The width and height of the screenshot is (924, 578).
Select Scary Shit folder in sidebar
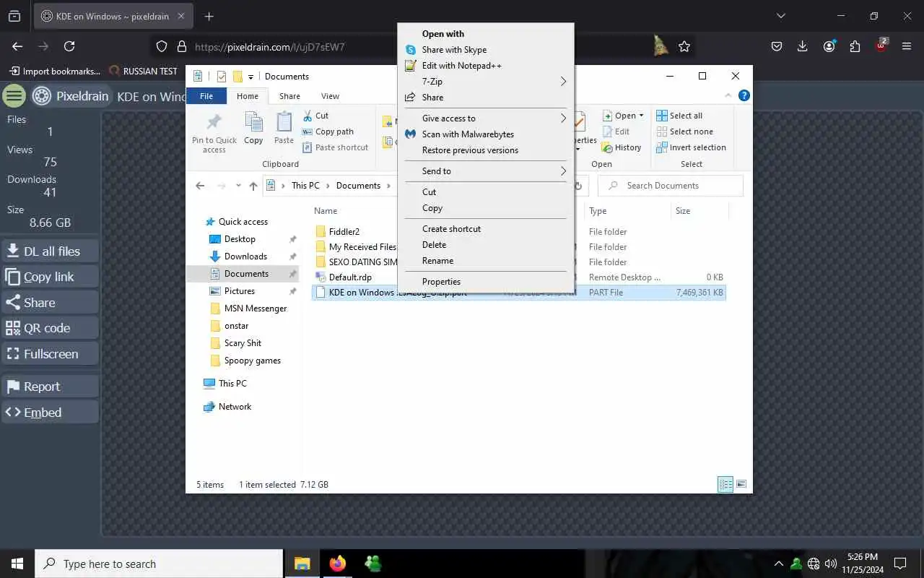tap(243, 343)
